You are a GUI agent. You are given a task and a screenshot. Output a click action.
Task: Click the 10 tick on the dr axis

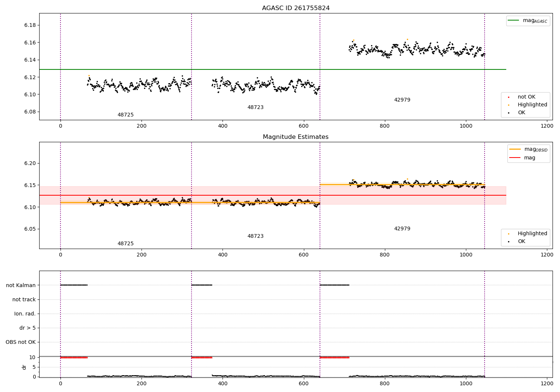point(32,358)
